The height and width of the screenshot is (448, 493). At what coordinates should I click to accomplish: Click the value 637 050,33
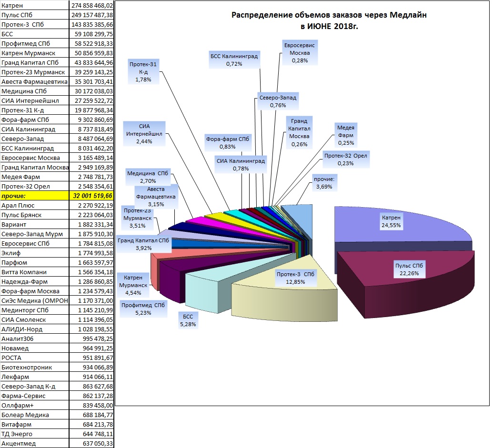91,443
